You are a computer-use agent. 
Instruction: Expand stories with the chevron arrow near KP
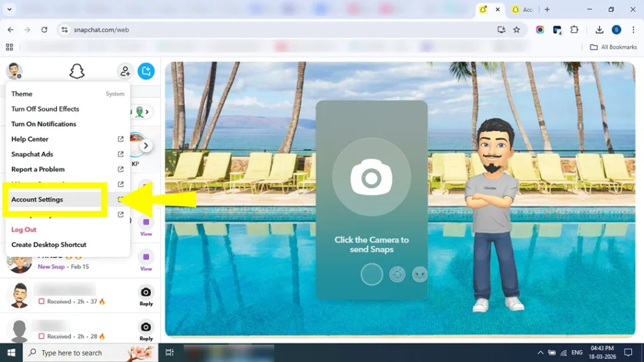tap(145, 145)
